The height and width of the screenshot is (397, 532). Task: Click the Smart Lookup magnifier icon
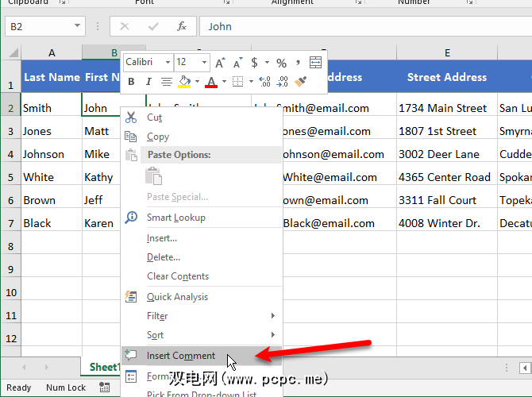click(131, 218)
